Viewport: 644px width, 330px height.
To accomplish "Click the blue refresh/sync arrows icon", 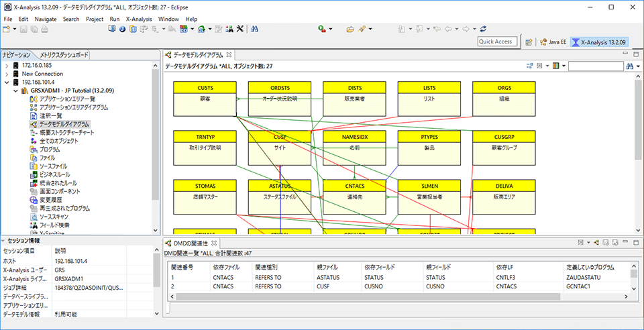I will (x=484, y=29).
